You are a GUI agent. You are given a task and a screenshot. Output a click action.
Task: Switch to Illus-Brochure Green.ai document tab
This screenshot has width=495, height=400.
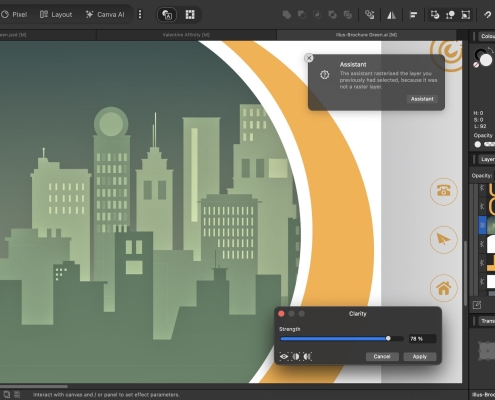point(366,35)
